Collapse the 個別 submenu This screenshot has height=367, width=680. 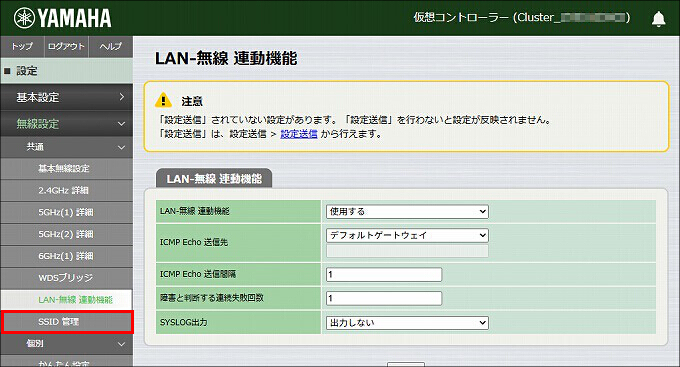click(66, 344)
